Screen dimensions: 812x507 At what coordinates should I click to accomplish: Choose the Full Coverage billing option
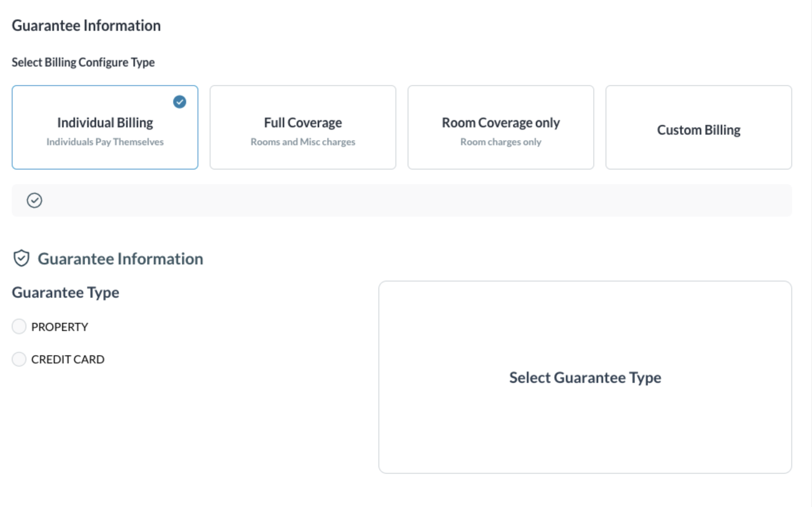303,127
